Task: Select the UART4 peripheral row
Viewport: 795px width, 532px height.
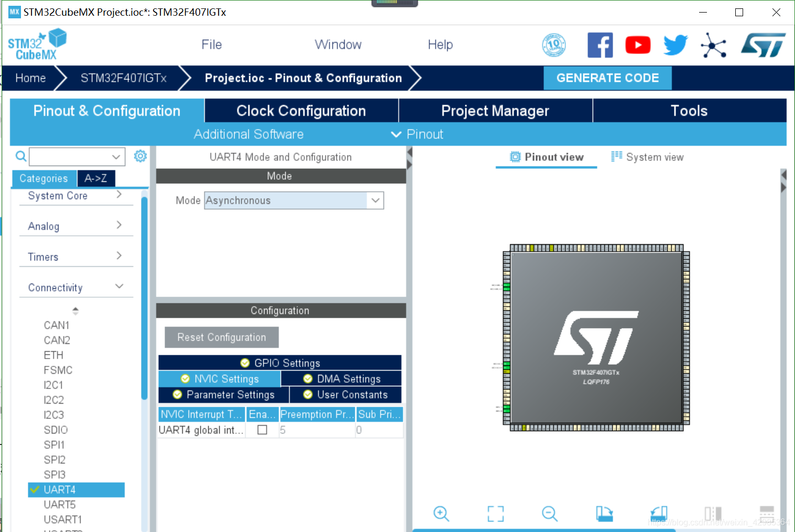Action: 77,490
